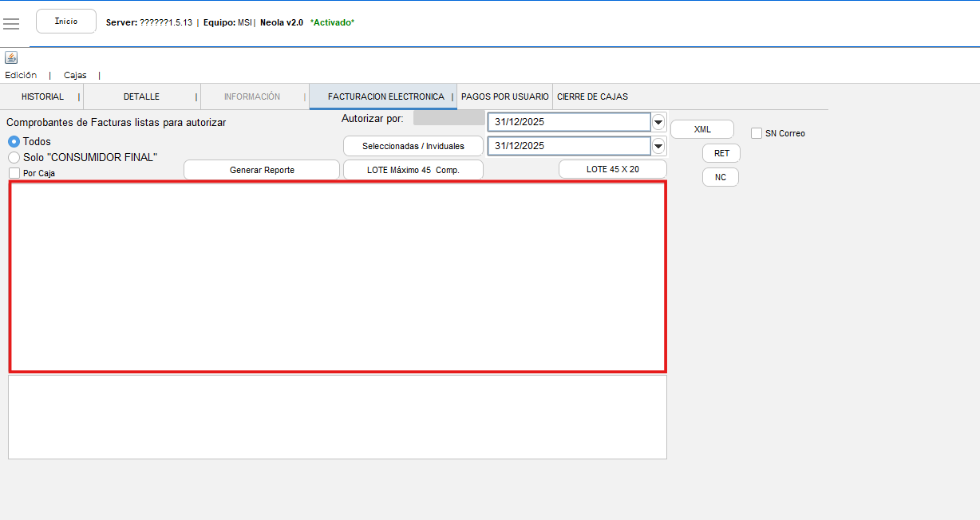
Task: Click the NC button
Action: [x=720, y=177]
